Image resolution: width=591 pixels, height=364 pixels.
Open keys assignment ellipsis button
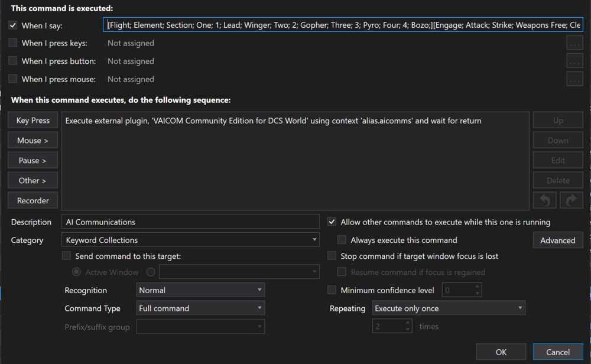click(574, 43)
